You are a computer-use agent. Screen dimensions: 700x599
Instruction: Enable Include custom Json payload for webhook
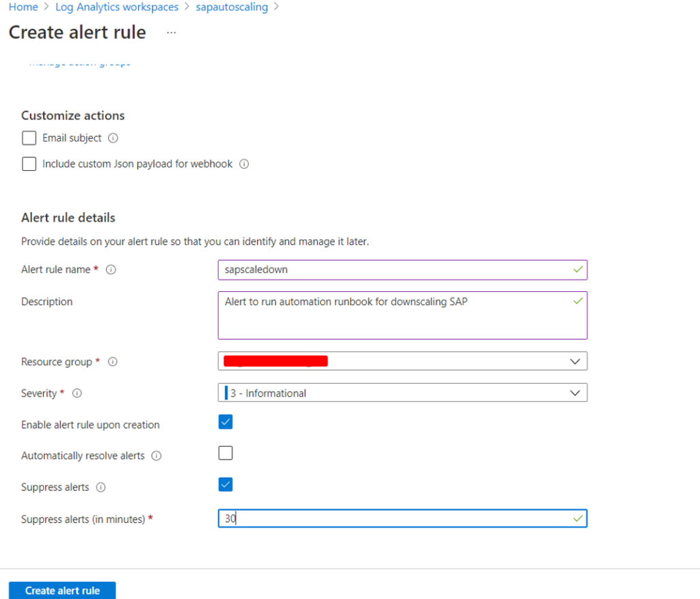click(x=29, y=164)
